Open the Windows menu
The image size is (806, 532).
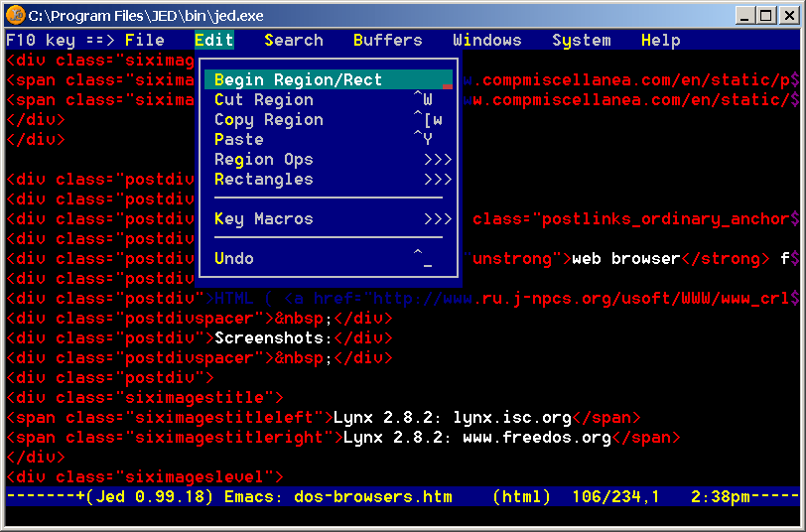tap(487, 41)
